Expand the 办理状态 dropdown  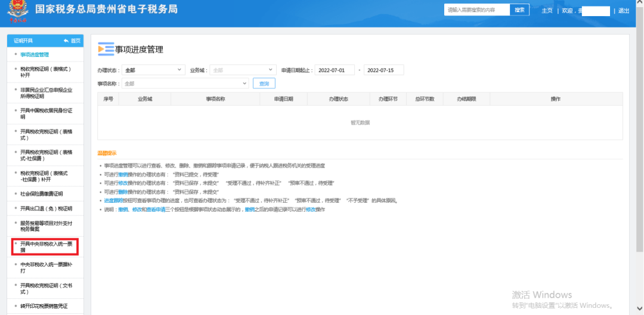click(153, 70)
